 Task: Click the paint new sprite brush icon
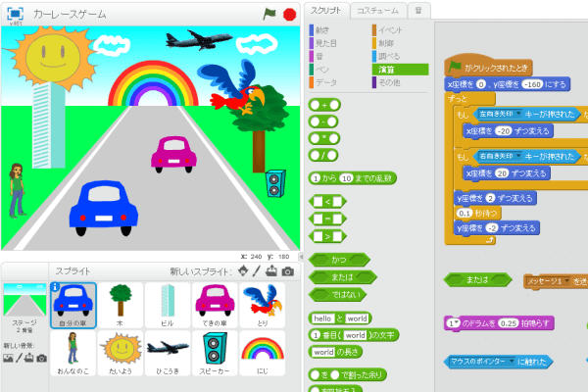[x=258, y=271]
